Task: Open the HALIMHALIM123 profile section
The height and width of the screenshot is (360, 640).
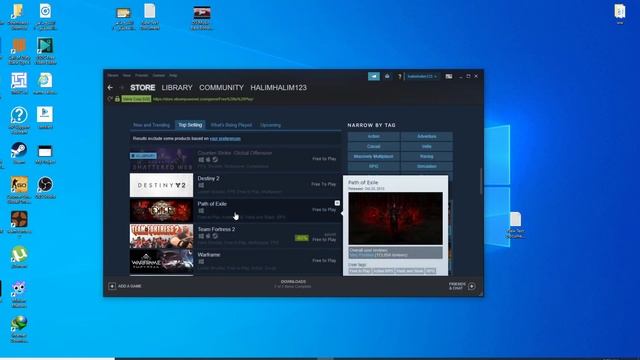Action: [278, 88]
